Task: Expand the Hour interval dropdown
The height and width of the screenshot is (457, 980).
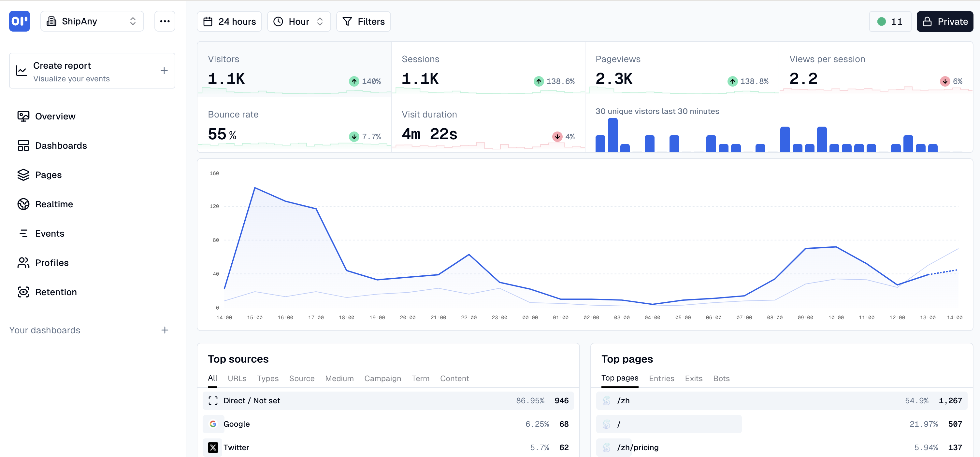Action: coord(299,21)
